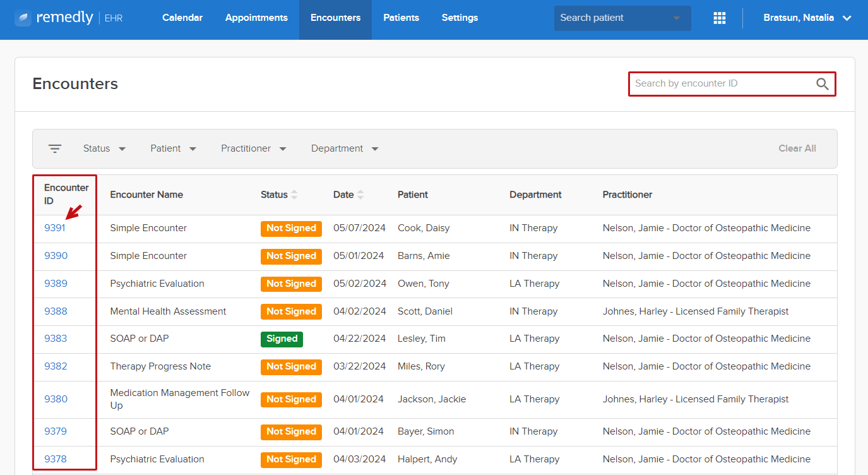The image size is (868, 475).
Task: Expand the Status filter dropdown
Action: point(105,148)
